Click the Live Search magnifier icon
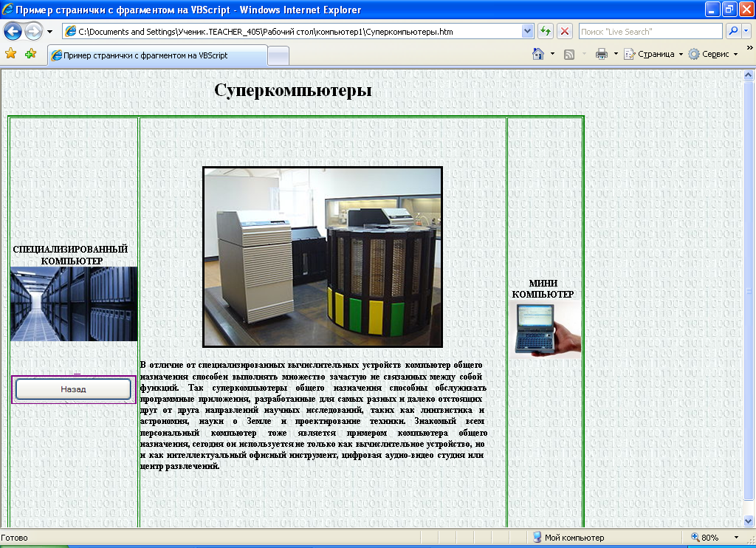Image resolution: width=756 pixels, height=548 pixels. [733, 32]
